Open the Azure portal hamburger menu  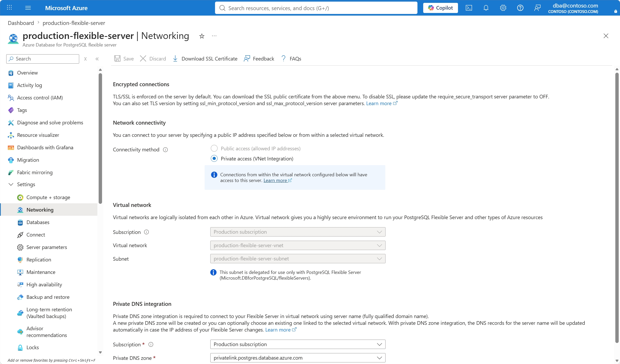(x=28, y=8)
